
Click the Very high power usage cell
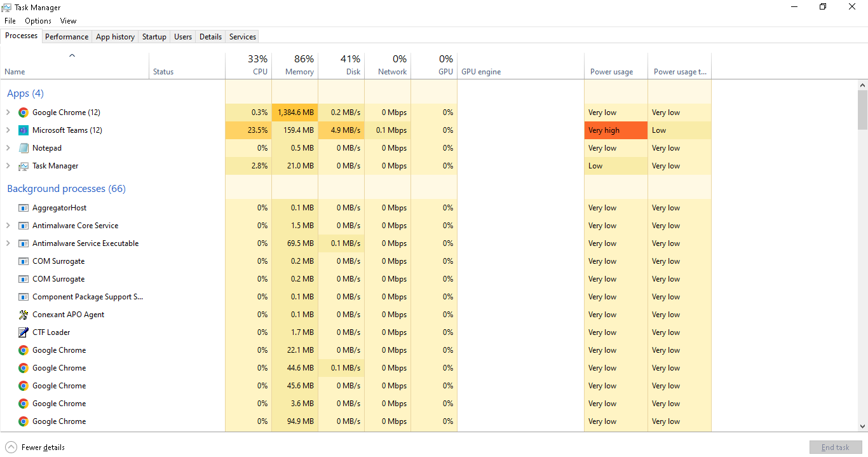[616, 130]
